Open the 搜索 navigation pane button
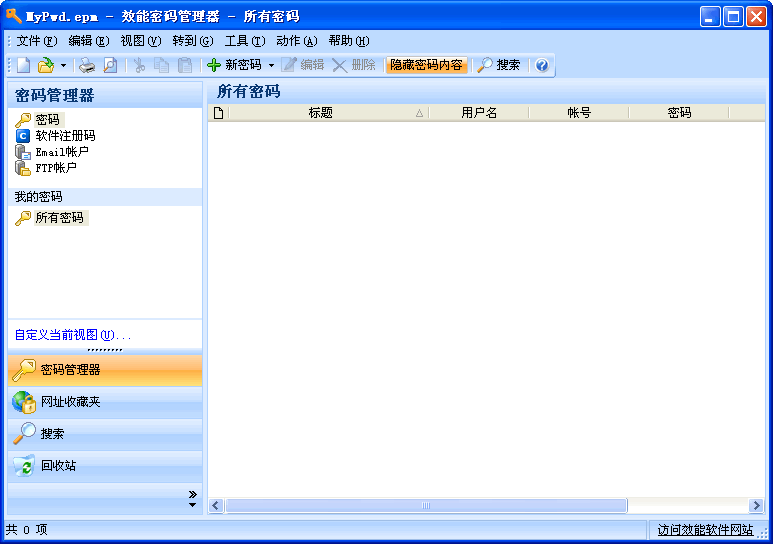The width and height of the screenshot is (773, 544). point(105,434)
